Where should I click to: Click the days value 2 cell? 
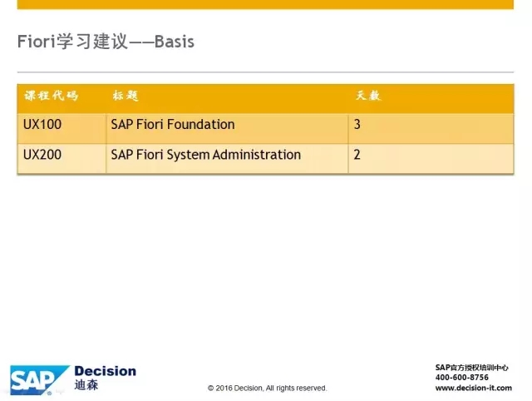431,158
